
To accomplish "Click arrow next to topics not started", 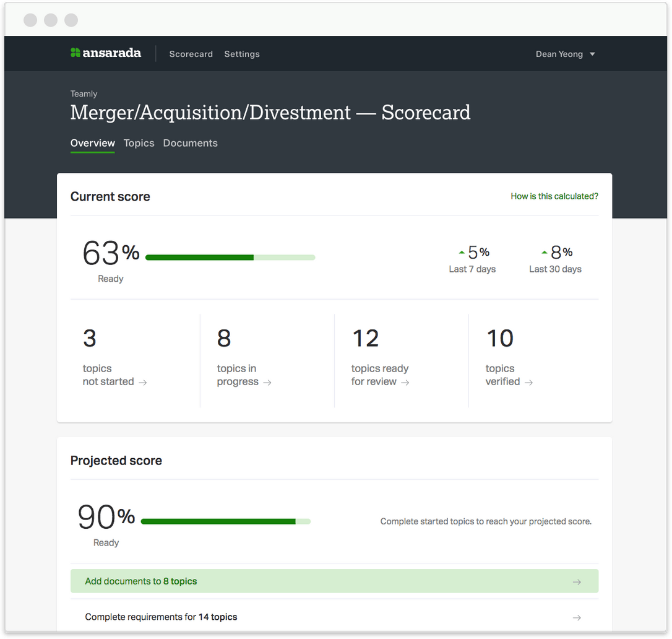I will 143,383.
